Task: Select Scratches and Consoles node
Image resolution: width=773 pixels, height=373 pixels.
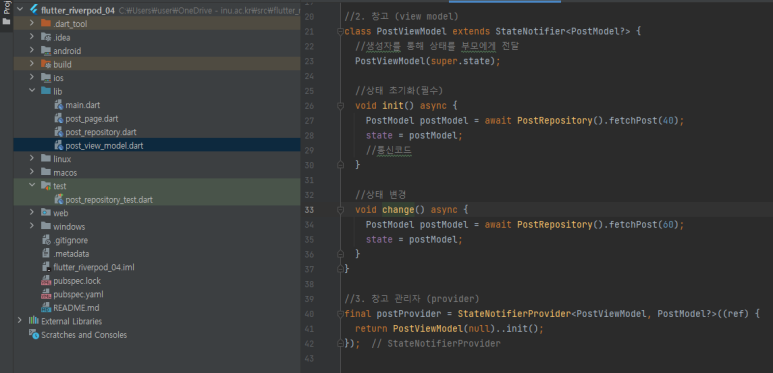Action: (84, 335)
